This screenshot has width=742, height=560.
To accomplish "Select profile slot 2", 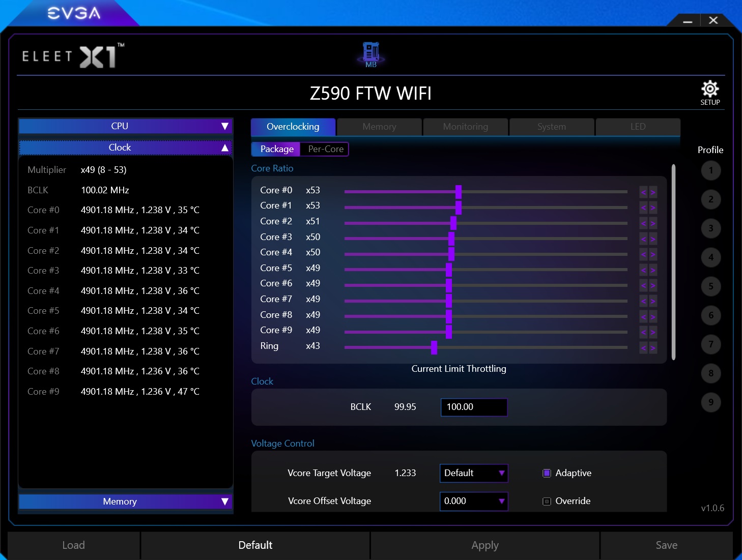I will point(711,199).
